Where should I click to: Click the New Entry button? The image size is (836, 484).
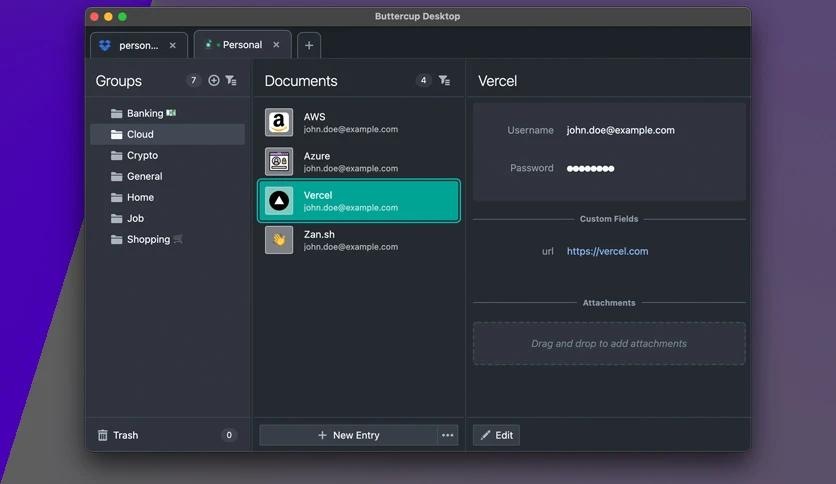point(348,435)
